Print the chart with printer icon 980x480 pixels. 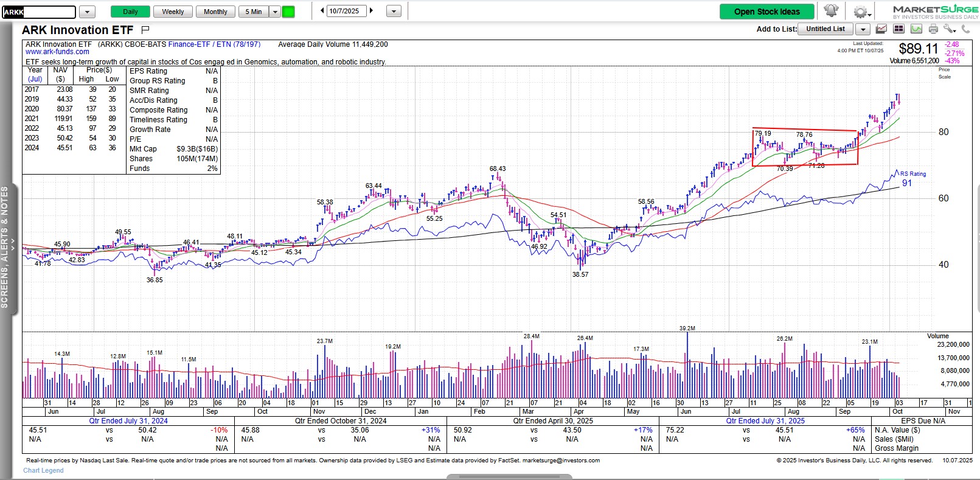933,29
